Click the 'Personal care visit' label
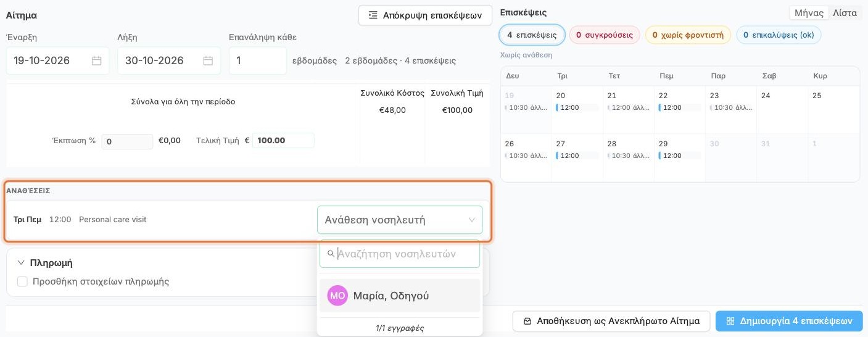 [x=113, y=220]
